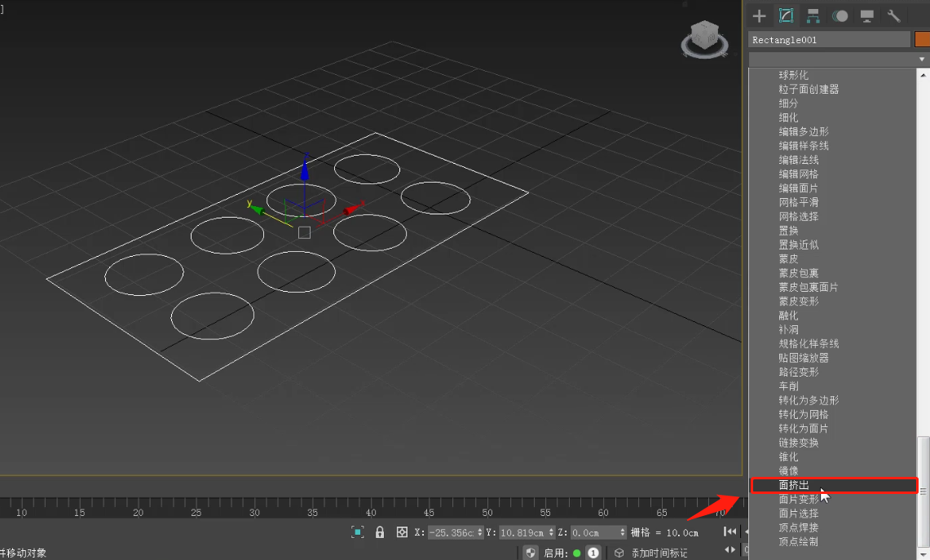Open the Hierarchy panel tab
Image resolution: width=930 pixels, height=560 pixels.
click(x=813, y=15)
